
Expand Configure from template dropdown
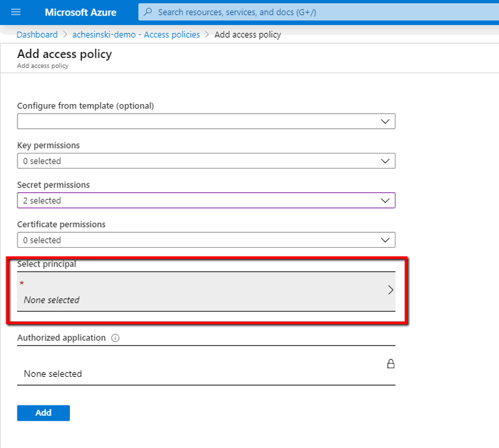click(x=206, y=122)
